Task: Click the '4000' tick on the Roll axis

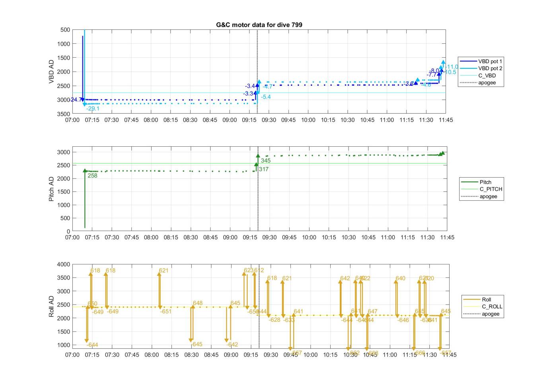Action: (x=64, y=264)
